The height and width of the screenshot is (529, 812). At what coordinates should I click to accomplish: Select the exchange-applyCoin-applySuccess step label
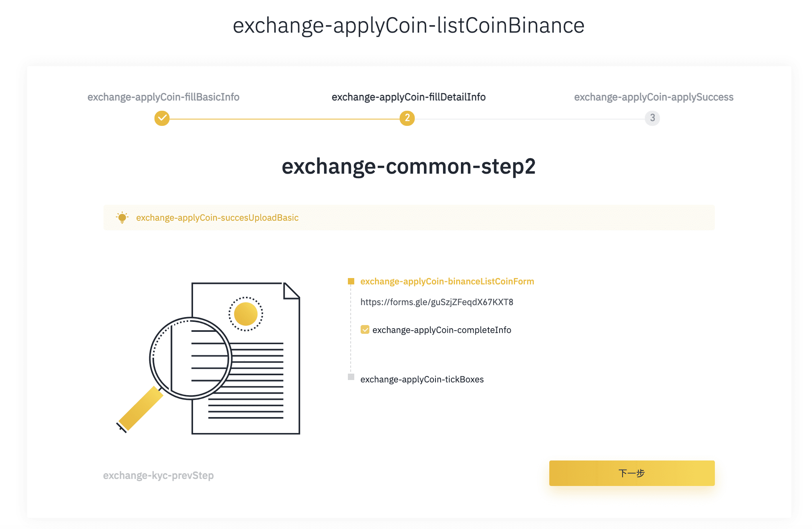[654, 97]
